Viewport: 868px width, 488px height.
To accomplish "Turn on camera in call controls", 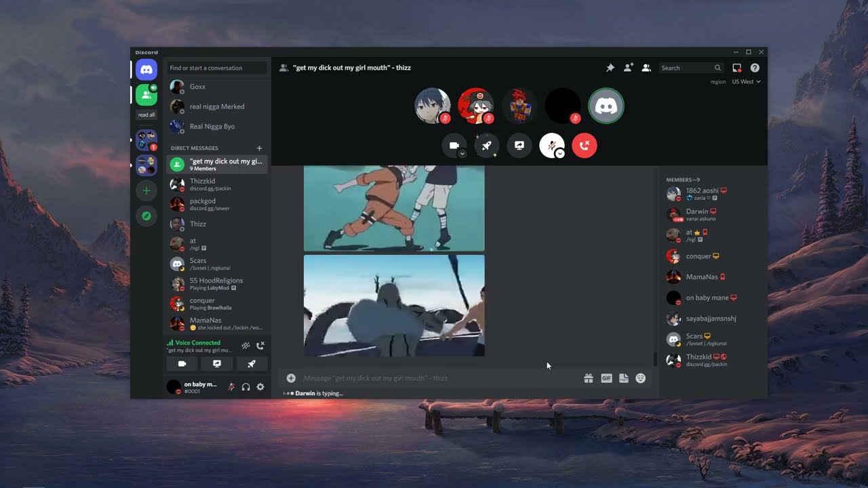I will click(454, 146).
